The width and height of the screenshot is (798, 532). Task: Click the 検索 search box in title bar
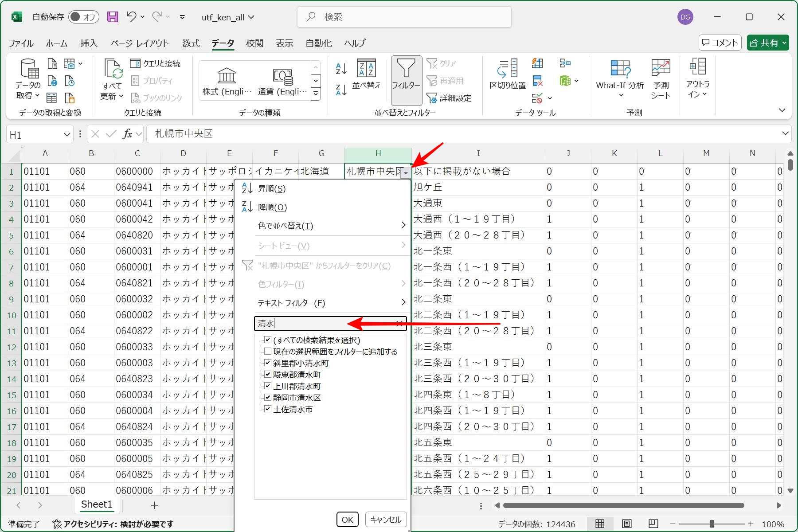pos(404,17)
